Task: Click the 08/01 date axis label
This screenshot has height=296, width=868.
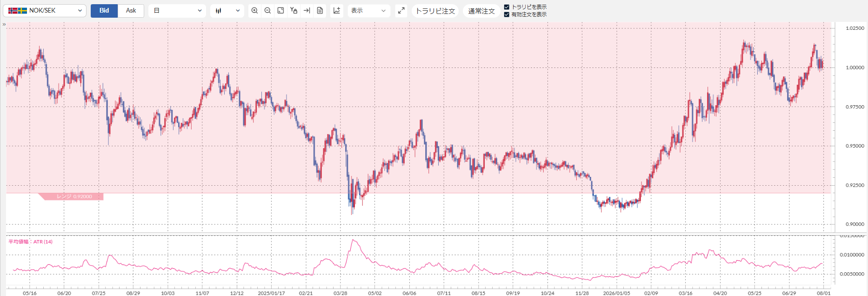Action: tap(823, 293)
